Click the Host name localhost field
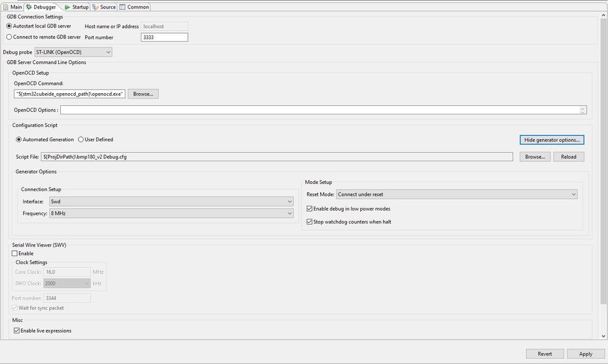 pyautogui.click(x=164, y=26)
